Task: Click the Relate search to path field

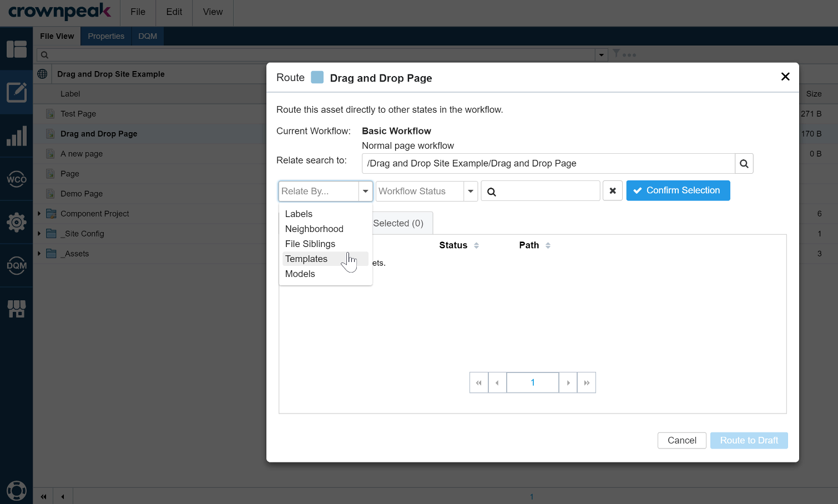Action: tap(548, 164)
